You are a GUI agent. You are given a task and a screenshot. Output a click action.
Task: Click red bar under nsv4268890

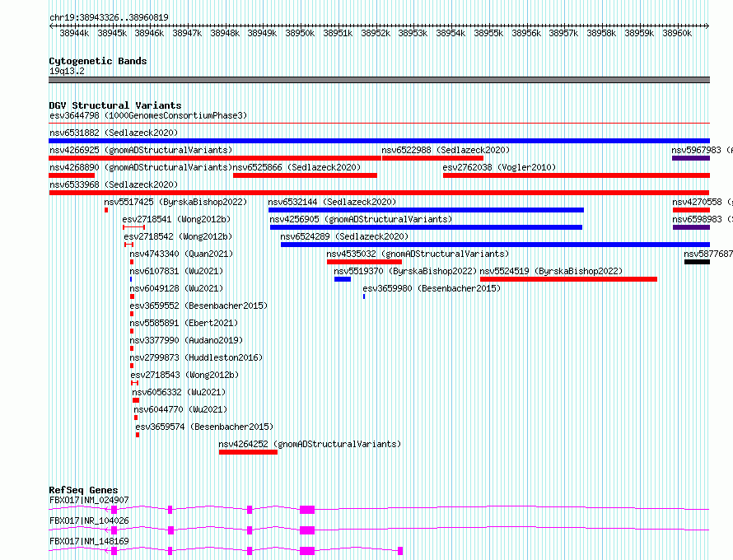(x=72, y=175)
